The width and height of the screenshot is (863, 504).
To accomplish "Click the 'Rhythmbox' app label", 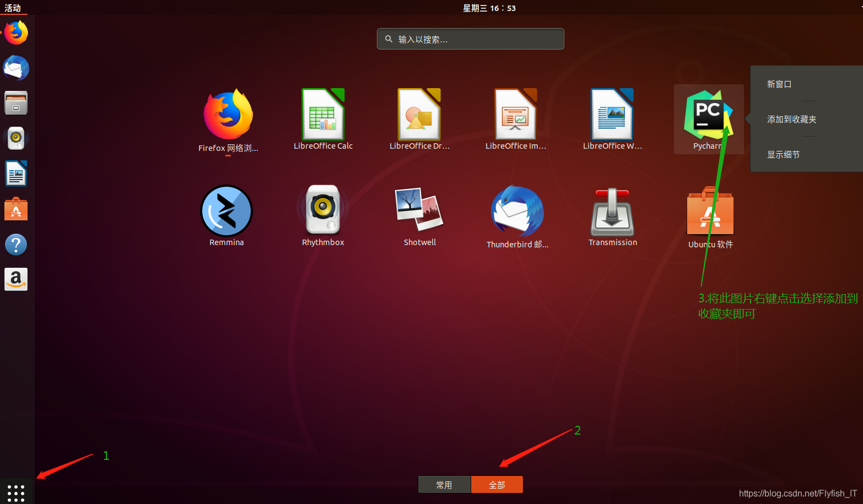I will coord(323,242).
